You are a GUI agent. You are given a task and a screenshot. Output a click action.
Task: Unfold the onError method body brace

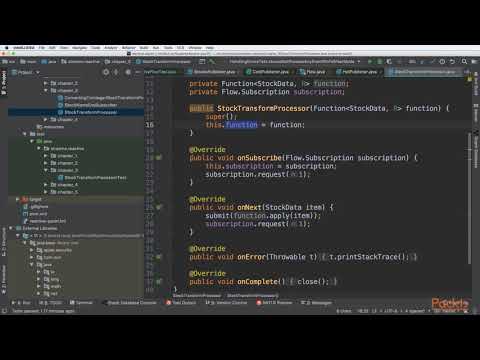pyautogui.click(x=323, y=257)
